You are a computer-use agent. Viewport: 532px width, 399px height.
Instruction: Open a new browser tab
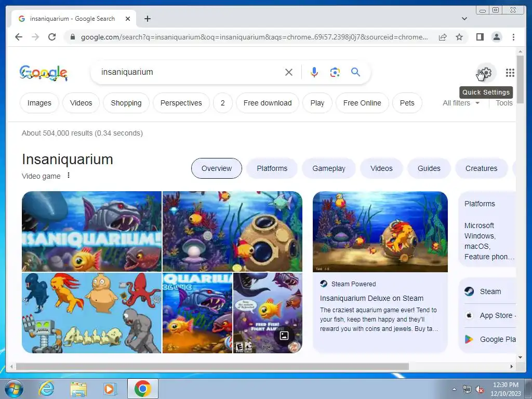(x=147, y=19)
